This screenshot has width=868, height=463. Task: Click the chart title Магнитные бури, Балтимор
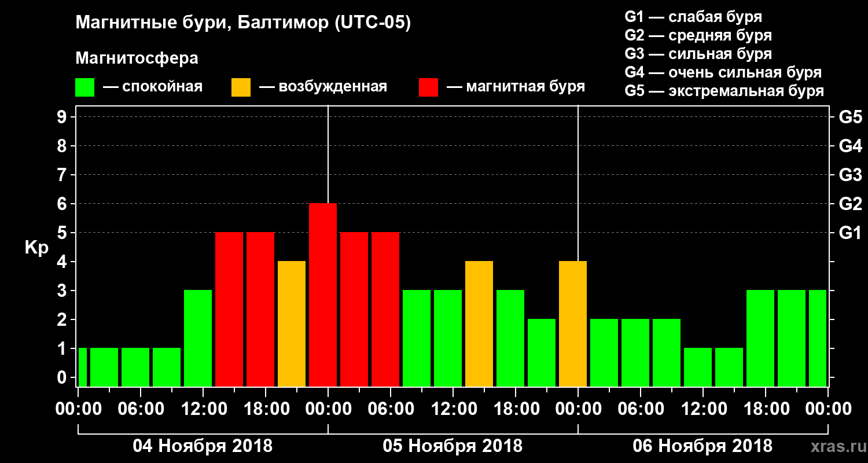pyautogui.click(x=243, y=24)
